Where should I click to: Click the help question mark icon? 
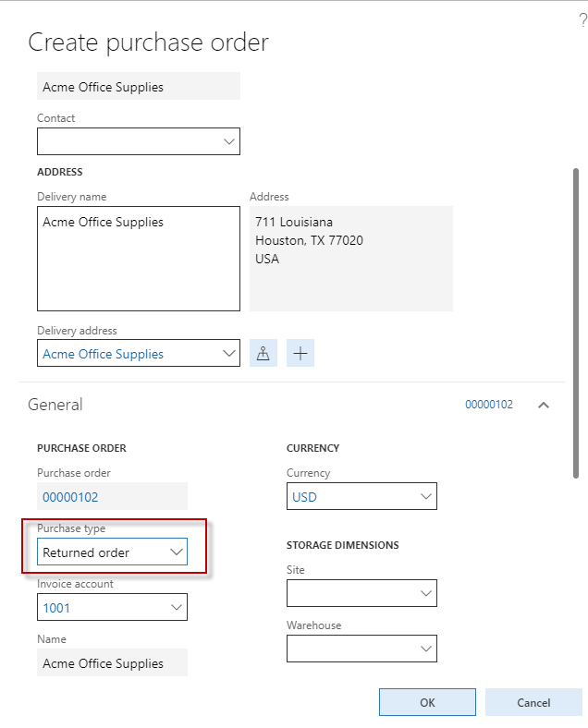[582, 20]
